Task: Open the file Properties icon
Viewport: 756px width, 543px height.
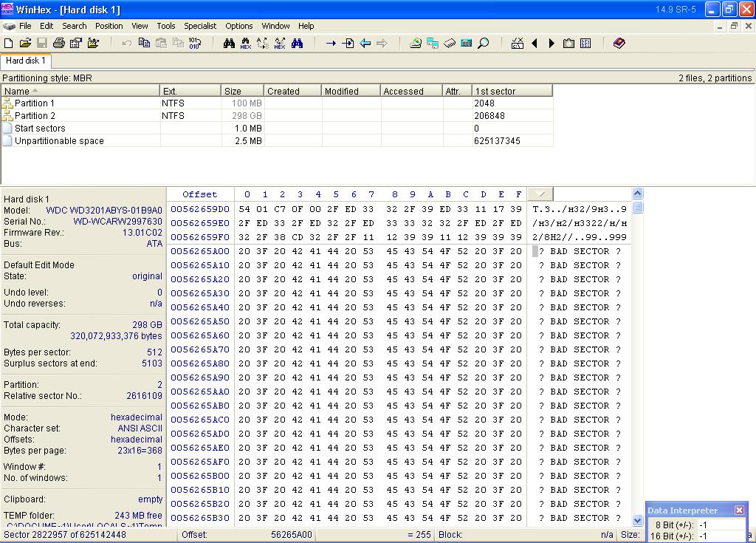Action: coord(76,44)
